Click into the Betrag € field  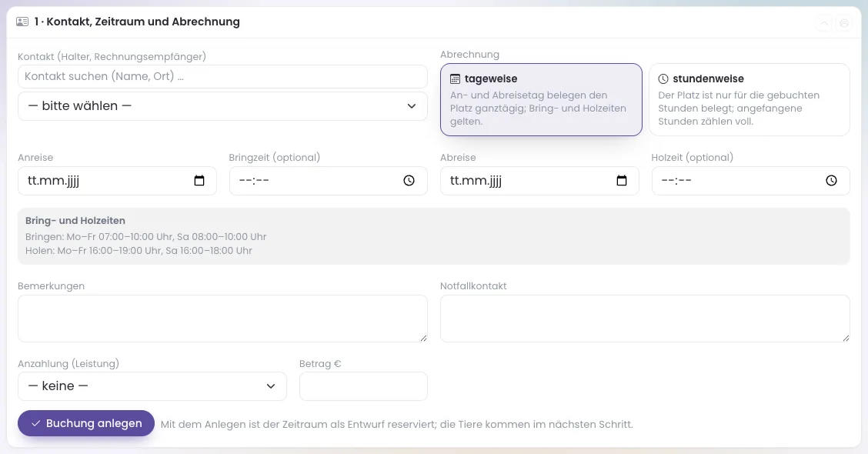pyautogui.click(x=363, y=386)
